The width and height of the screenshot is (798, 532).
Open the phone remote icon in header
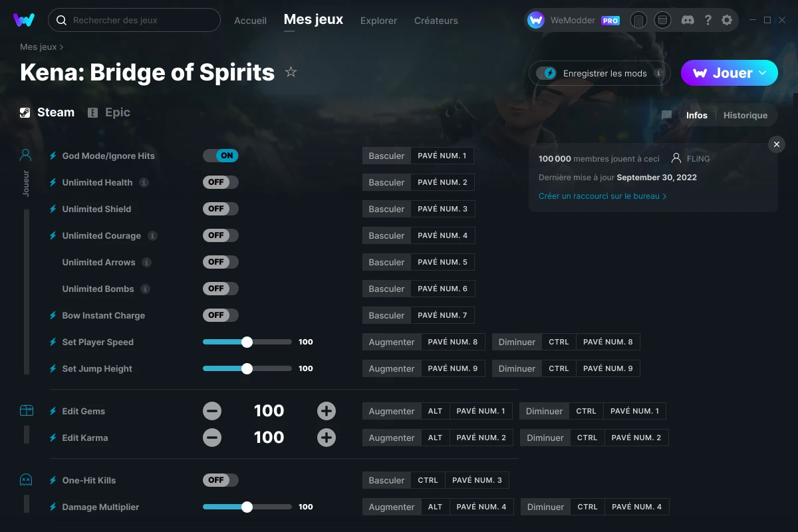pos(638,20)
